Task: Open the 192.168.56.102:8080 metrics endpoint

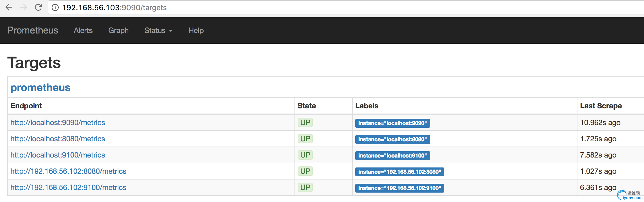Action: point(68,171)
